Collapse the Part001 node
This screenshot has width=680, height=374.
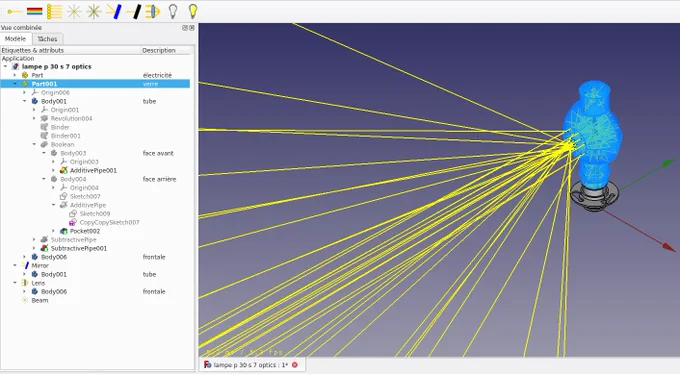click(15, 84)
